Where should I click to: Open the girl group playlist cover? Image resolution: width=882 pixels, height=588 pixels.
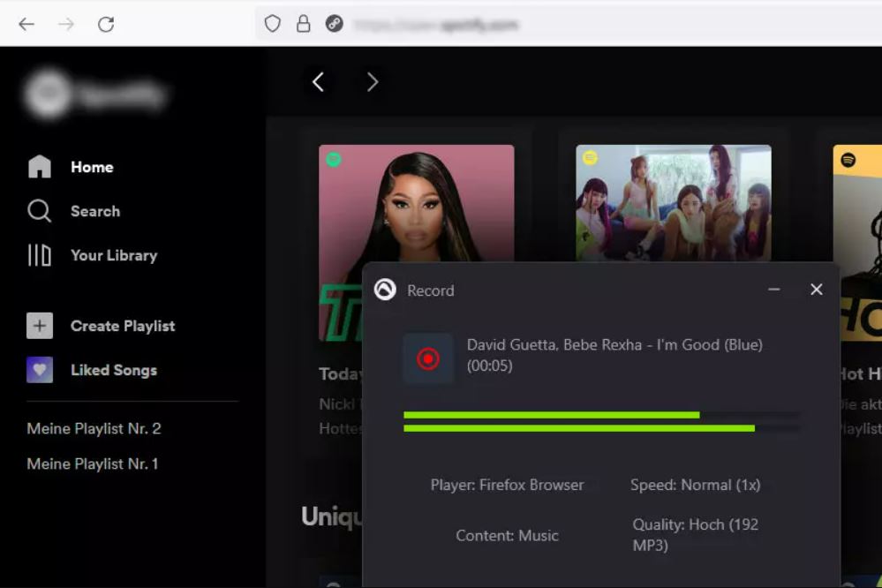[x=674, y=202]
